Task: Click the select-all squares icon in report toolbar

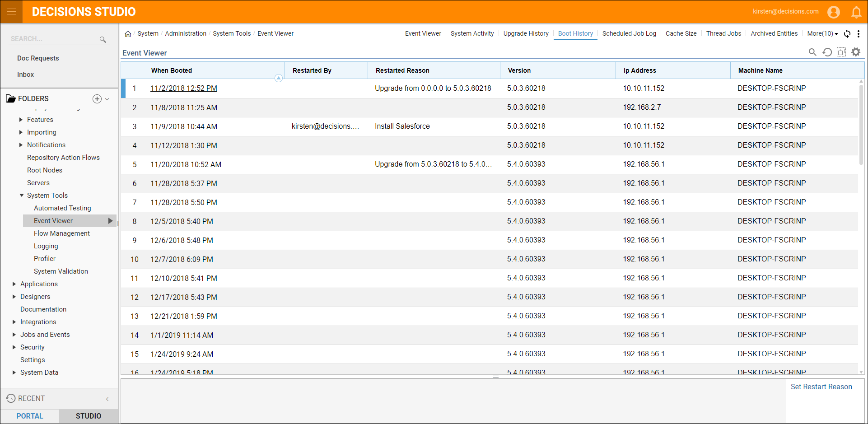Action: point(841,52)
